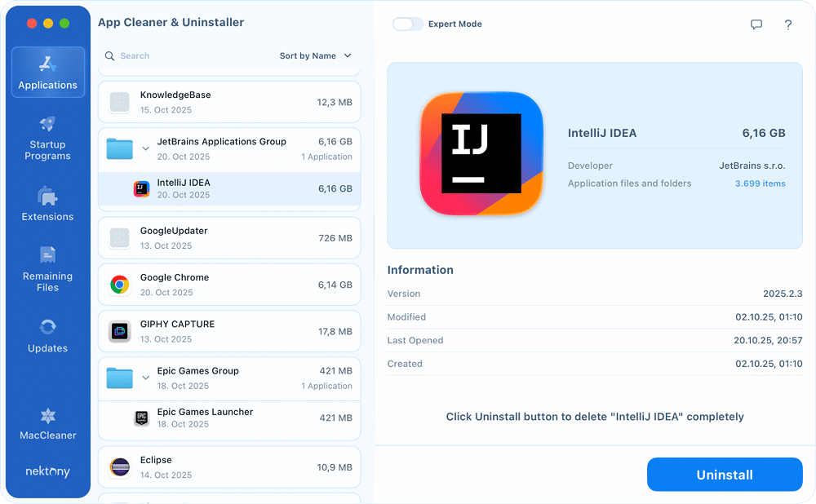Click the large IntelliJ IDEA app icon

click(481, 153)
